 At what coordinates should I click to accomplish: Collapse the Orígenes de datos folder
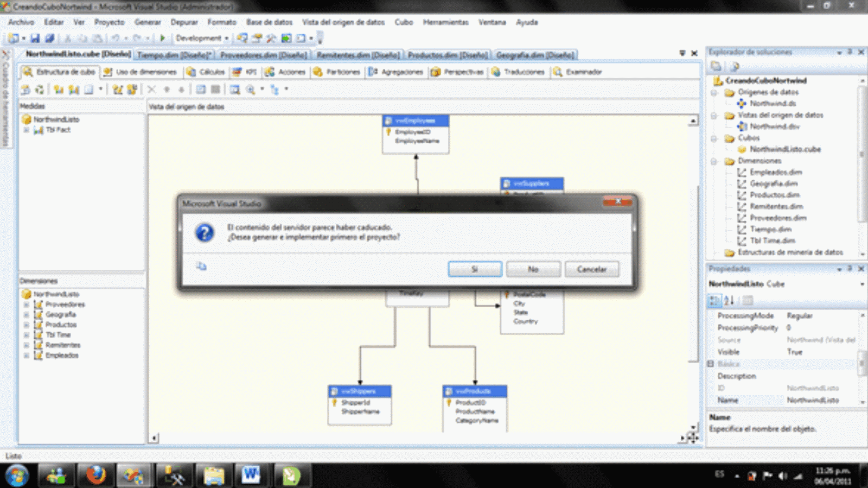point(714,92)
